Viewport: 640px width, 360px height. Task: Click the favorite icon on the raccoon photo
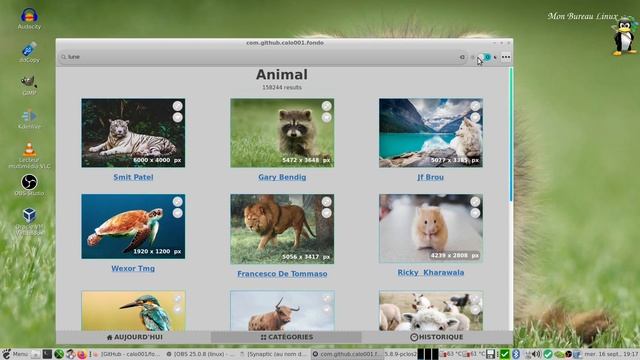pos(326,118)
